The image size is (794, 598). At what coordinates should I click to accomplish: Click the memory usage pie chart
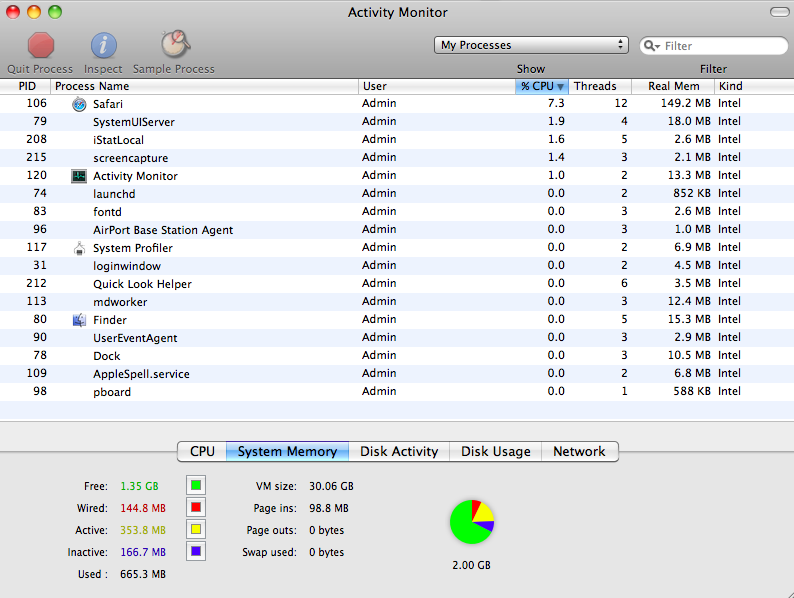pyautogui.click(x=471, y=522)
